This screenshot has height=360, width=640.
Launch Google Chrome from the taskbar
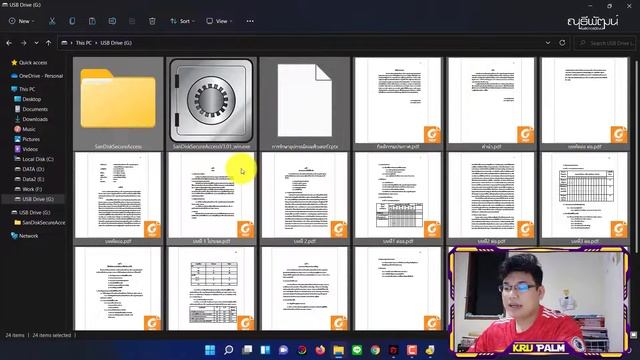coord(376,350)
